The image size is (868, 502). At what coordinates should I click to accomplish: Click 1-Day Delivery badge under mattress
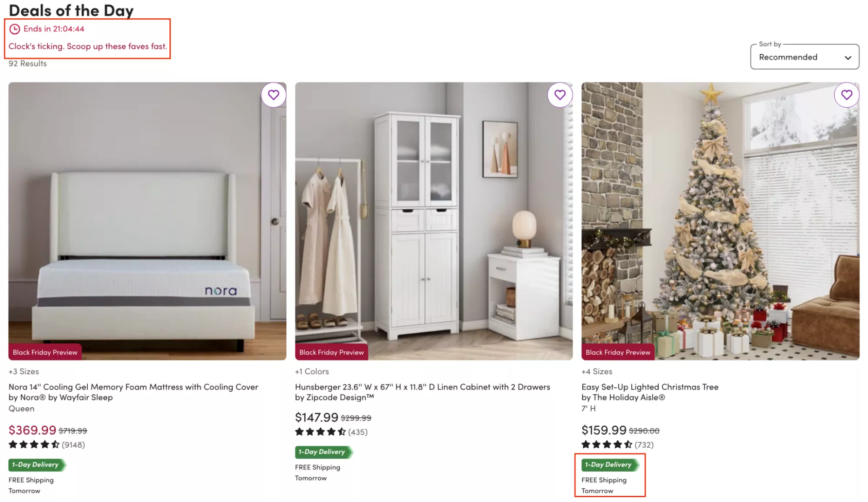pyautogui.click(x=37, y=465)
